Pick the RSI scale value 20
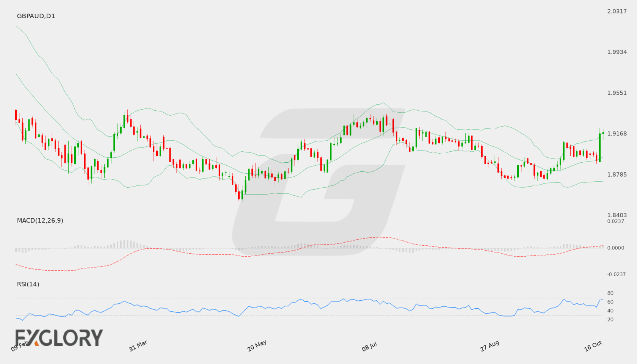 [610, 319]
